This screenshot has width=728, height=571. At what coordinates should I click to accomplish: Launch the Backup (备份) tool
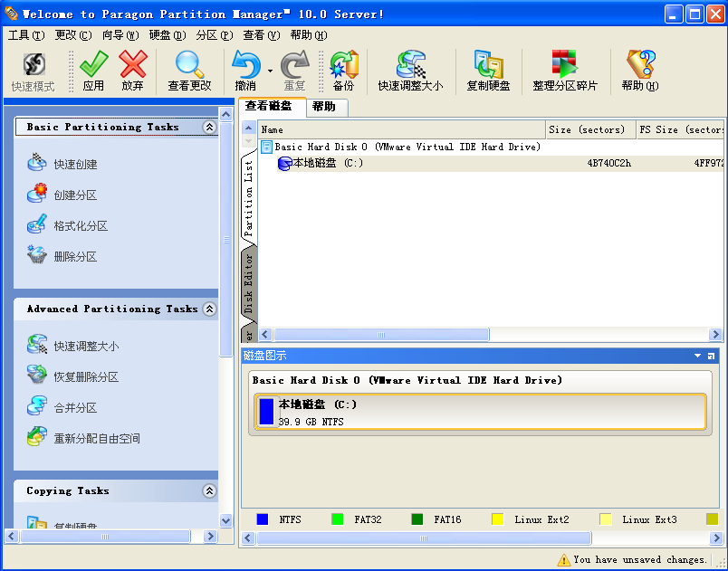(343, 71)
